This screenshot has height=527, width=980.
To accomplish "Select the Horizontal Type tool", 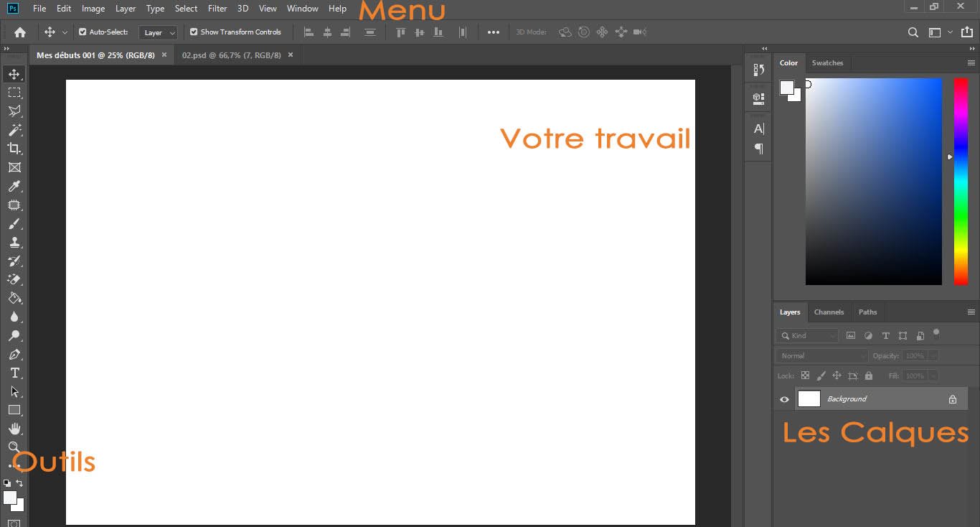I will 14,373.
